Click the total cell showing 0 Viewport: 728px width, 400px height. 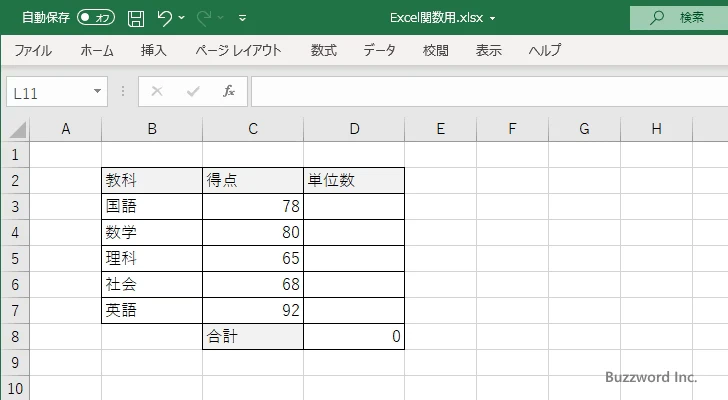(354, 336)
